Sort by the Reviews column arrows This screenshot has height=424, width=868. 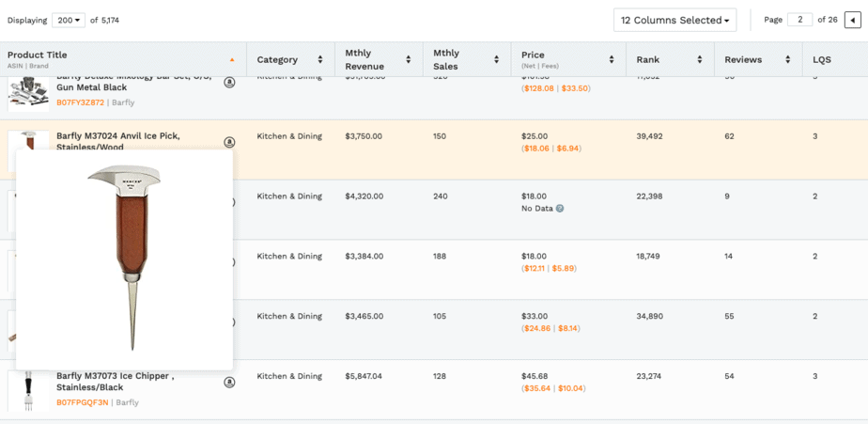[x=788, y=60]
